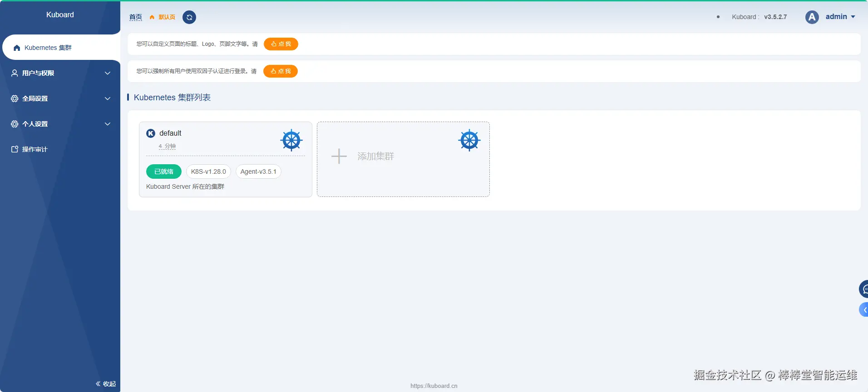Click the 用户与权限 person icon
The width and height of the screenshot is (868, 392).
point(15,73)
